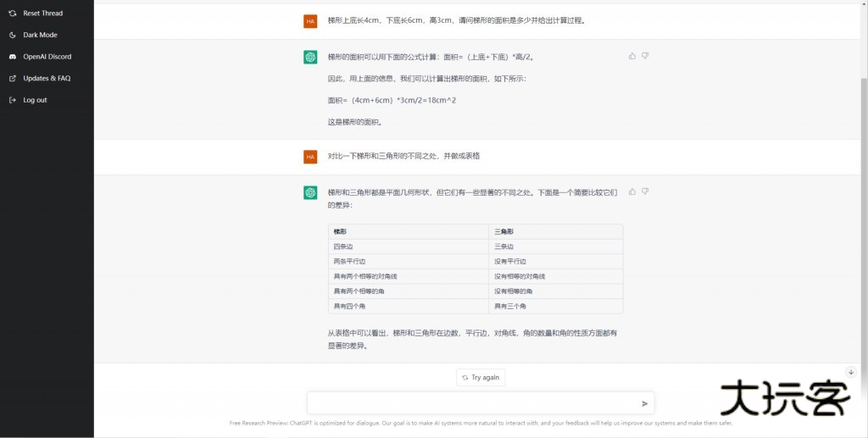Screen dimensions: 868x438
Task: Click the Discord icon in sidebar
Action: coord(13,57)
